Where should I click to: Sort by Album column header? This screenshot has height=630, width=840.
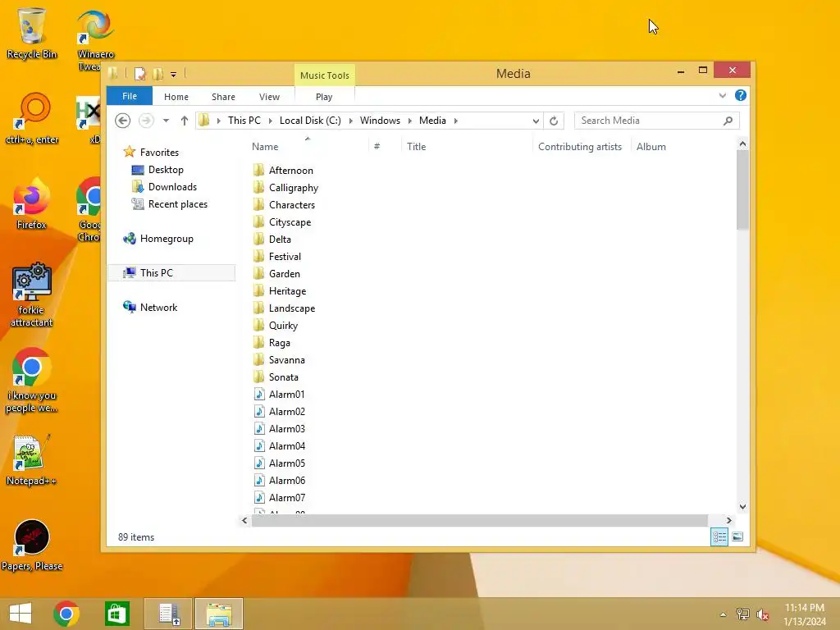tap(651, 146)
